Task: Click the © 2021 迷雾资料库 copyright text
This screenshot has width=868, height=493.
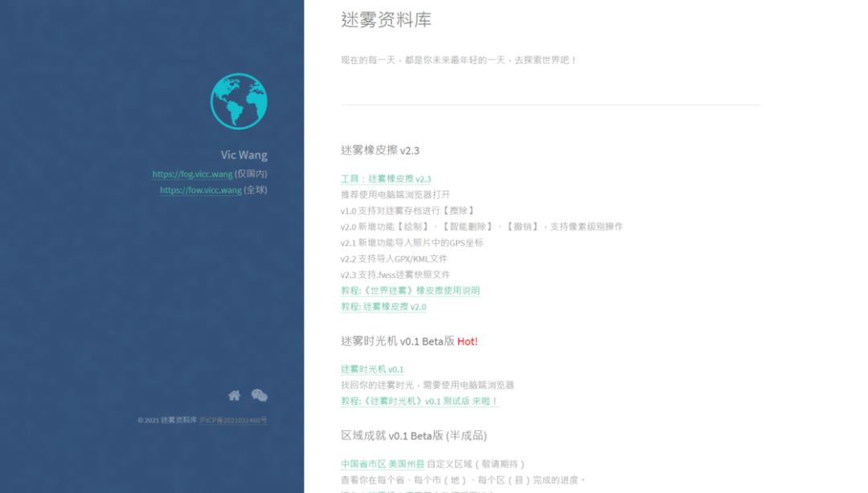Action: (x=167, y=420)
